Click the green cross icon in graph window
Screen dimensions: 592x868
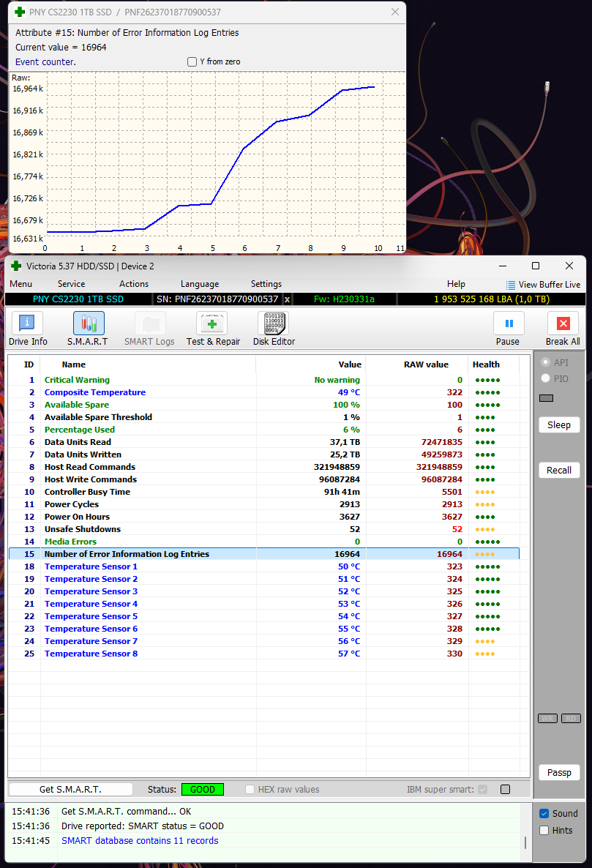(20, 12)
